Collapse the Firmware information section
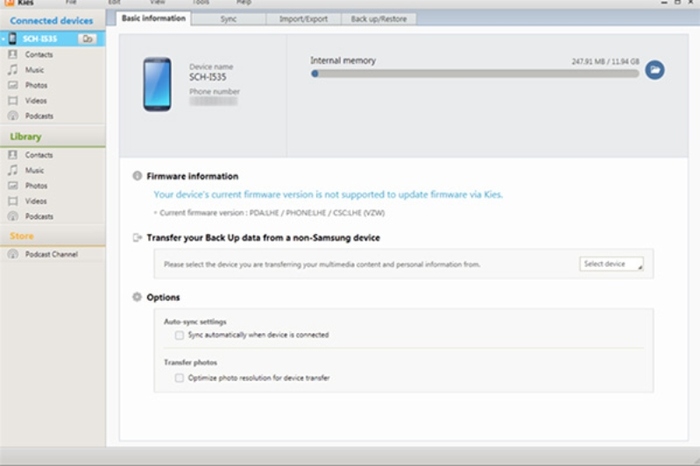Screen dimensions: 700x466 point(137,176)
